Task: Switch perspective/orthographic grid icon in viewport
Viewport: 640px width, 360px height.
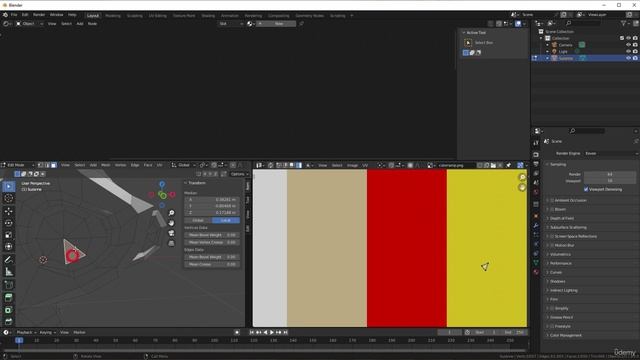Action: tap(171, 243)
